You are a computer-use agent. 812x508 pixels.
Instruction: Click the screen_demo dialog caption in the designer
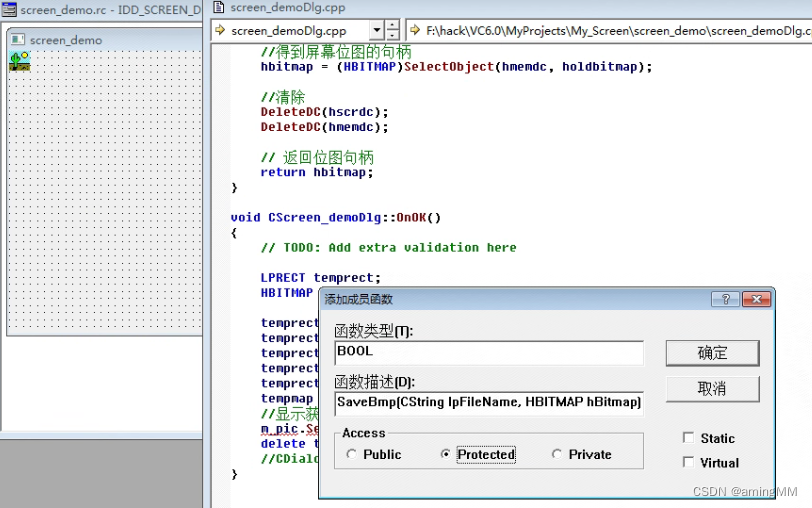[x=66, y=40]
